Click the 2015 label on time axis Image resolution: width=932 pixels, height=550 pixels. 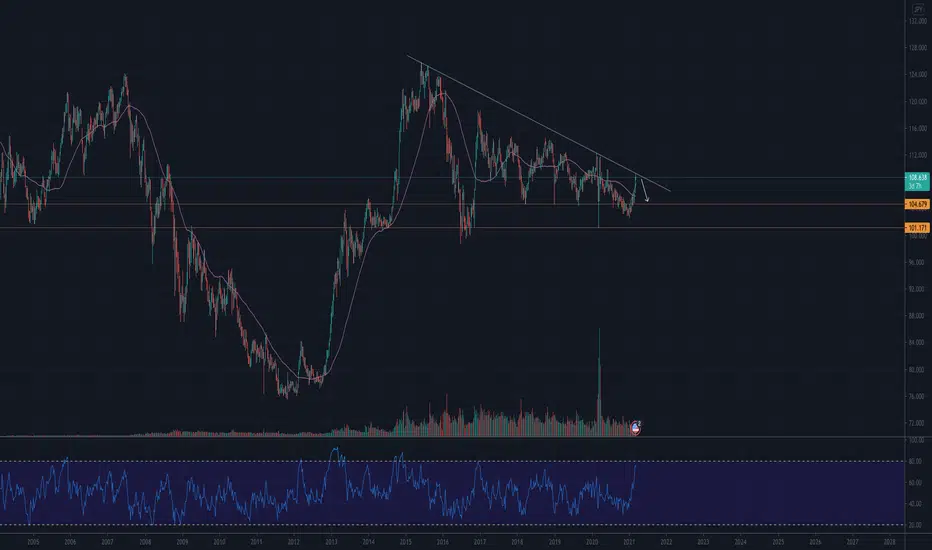[406, 542]
